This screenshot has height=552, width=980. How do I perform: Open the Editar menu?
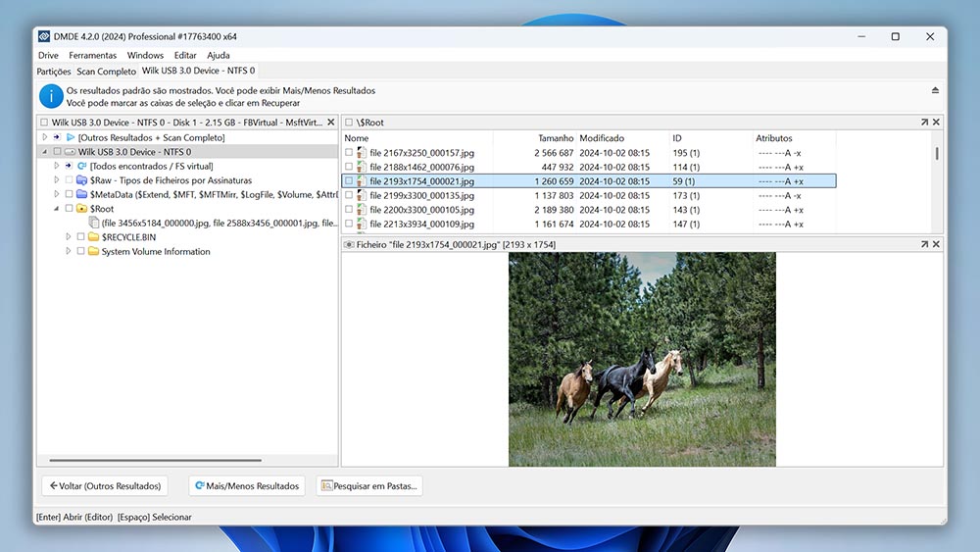[185, 55]
